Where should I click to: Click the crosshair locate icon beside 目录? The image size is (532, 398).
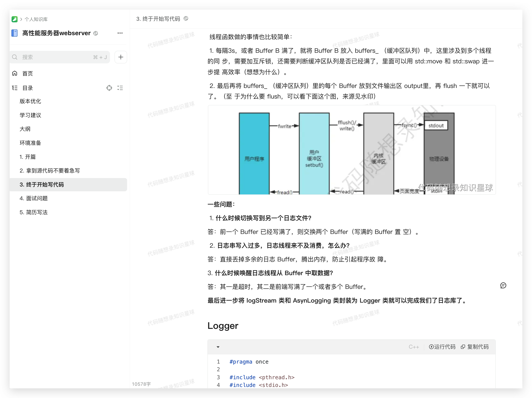point(109,88)
